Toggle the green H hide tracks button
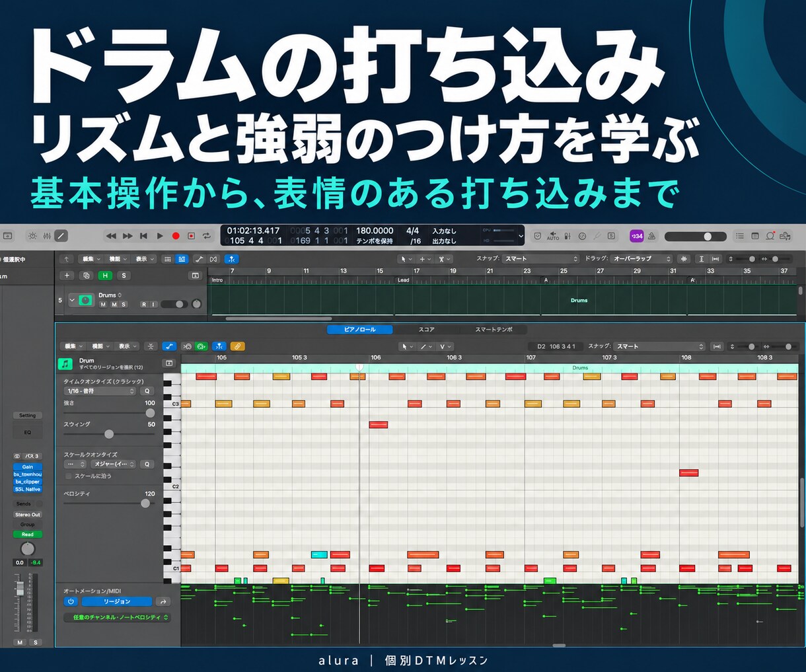 tap(104, 276)
